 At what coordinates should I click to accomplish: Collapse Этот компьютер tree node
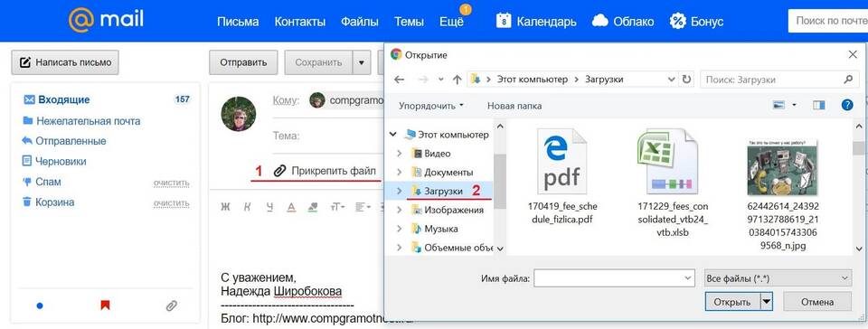[x=393, y=135]
